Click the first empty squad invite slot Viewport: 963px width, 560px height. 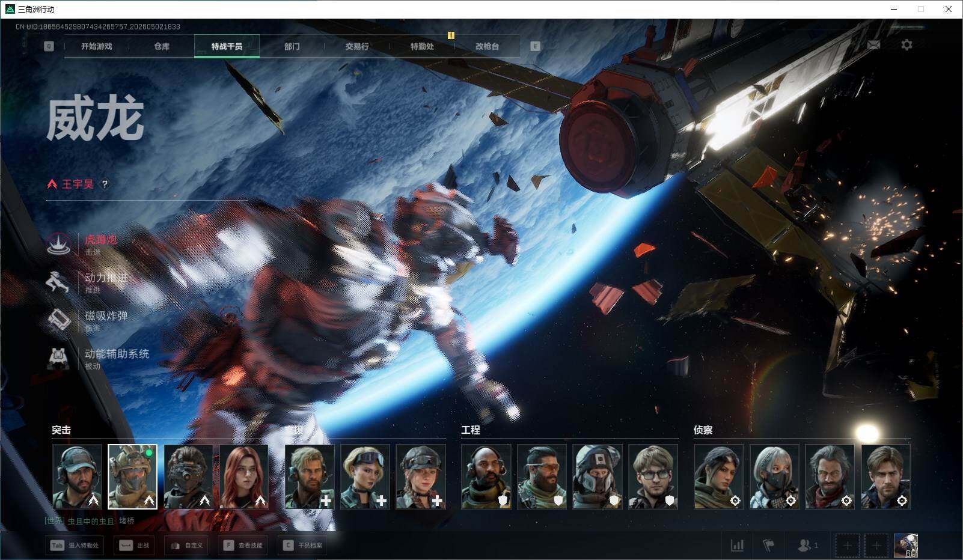pyautogui.click(x=847, y=546)
